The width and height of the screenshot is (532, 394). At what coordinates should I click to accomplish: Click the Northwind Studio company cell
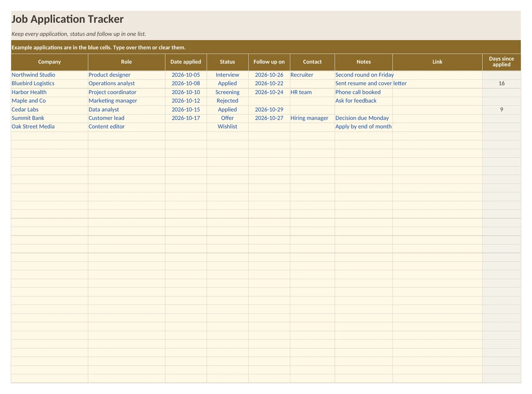point(50,75)
